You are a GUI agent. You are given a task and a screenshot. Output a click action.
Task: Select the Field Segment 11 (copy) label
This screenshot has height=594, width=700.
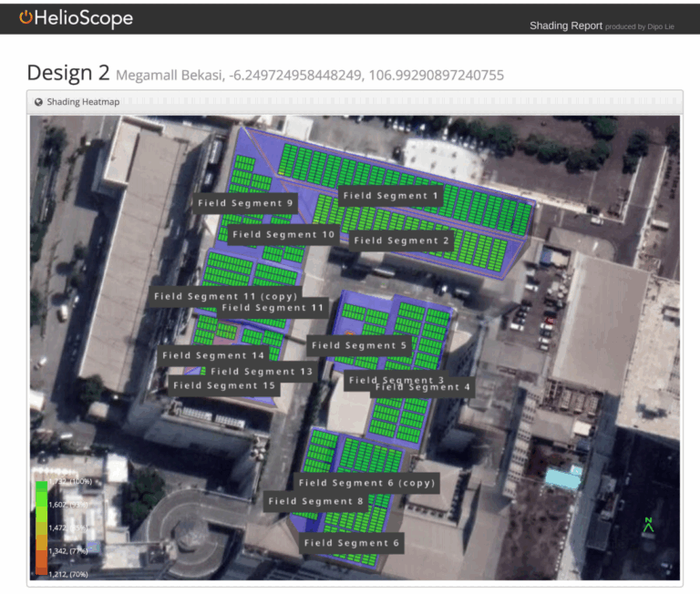tap(225, 296)
